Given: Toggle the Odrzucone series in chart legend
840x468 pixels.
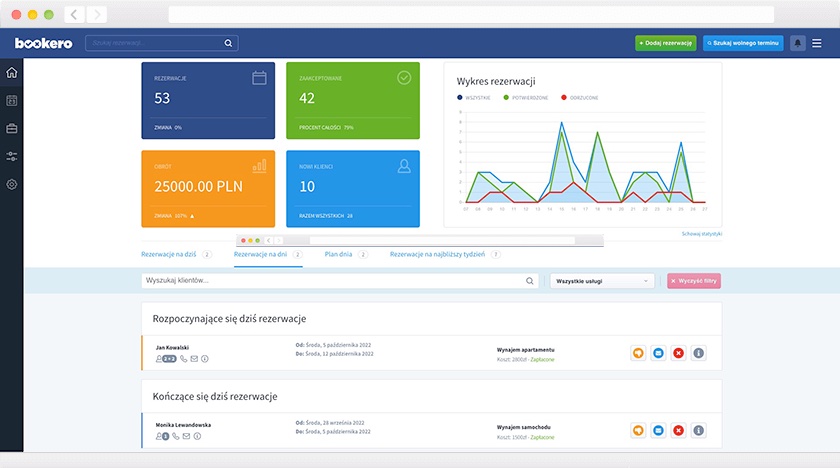Looking at the screenshot, I should point(580,97).
